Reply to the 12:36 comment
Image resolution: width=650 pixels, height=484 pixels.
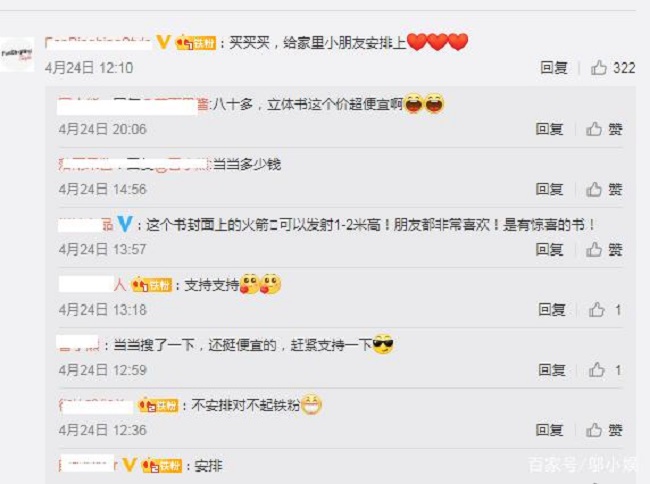(x=549, y=430)
